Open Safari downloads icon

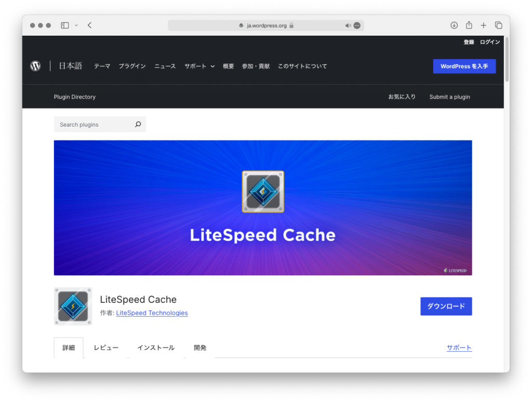tap(454, 25)
